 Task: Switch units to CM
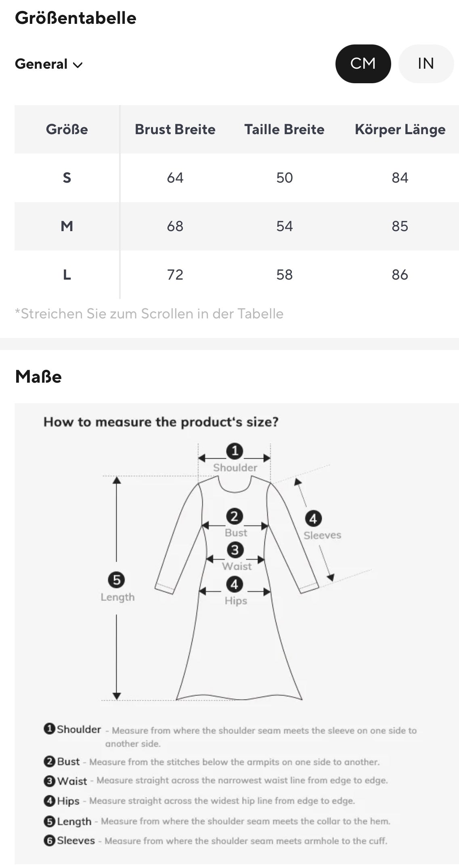click(363, 64)
